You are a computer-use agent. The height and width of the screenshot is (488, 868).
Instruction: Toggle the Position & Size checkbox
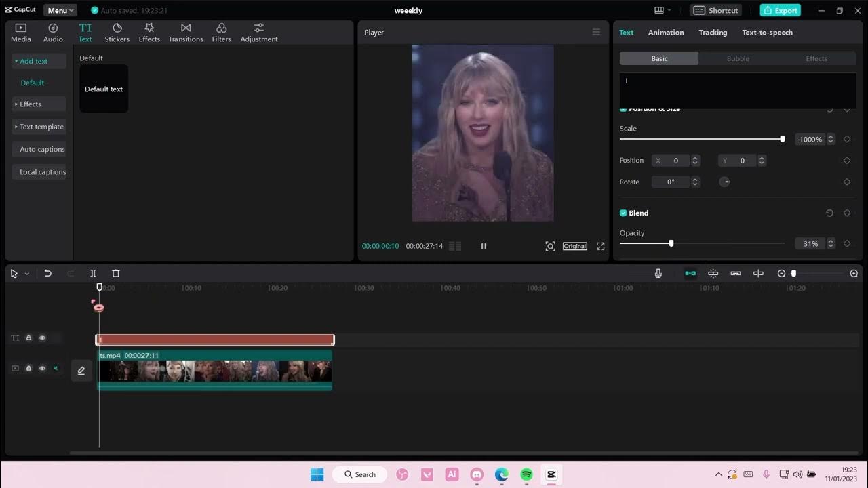623,109
